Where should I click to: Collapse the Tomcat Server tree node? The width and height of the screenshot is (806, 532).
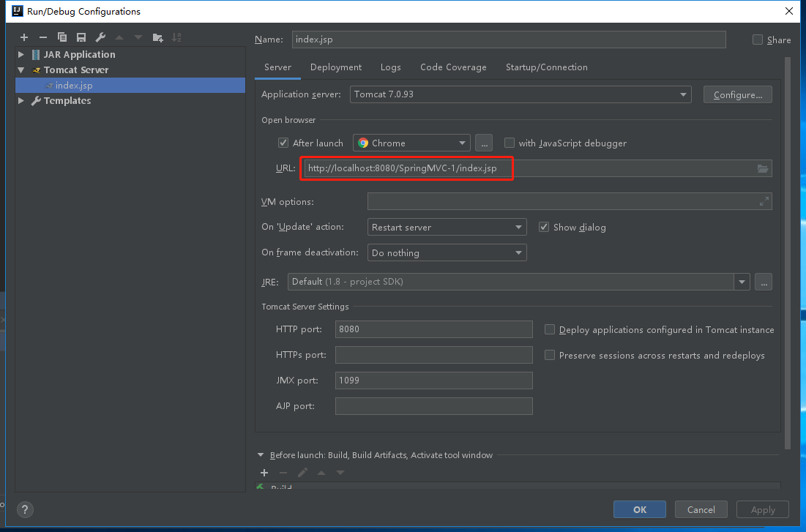tap(21, 70)
